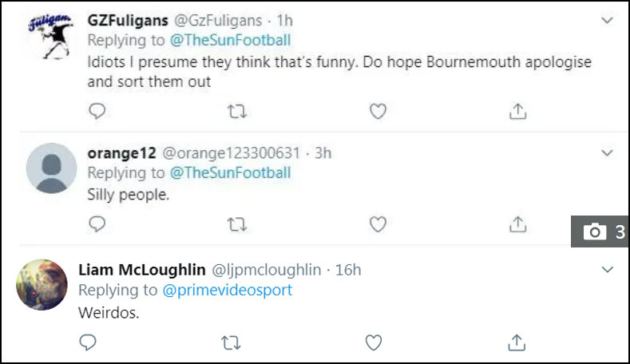Open chevron menu on Liam McLoughlin's tweet

pyautogui.click(x=608, y=269)
